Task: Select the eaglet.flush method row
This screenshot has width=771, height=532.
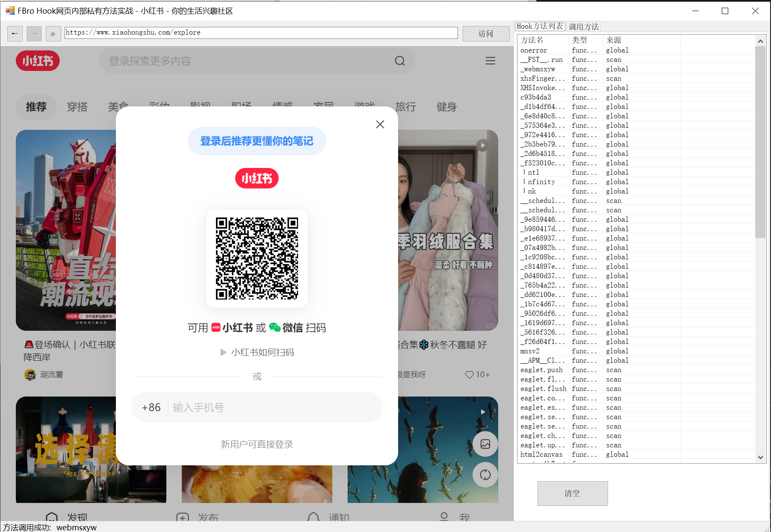Action: [x=636, y=389]
